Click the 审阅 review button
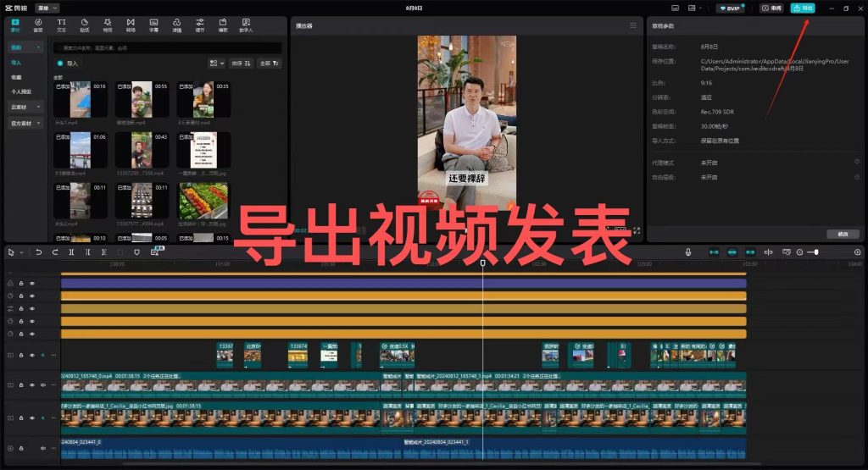The height and width of the screenshot is (470, 868). 771,8
